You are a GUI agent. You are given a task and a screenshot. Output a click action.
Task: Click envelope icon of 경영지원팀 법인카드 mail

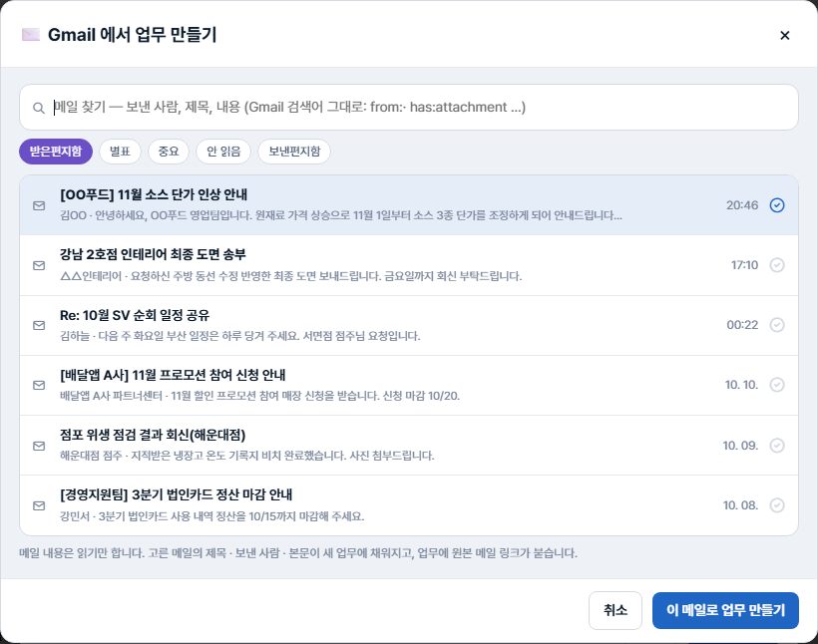pos(39,505)
